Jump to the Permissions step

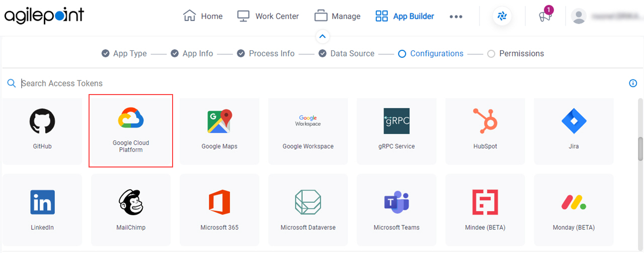click(516, 53)
